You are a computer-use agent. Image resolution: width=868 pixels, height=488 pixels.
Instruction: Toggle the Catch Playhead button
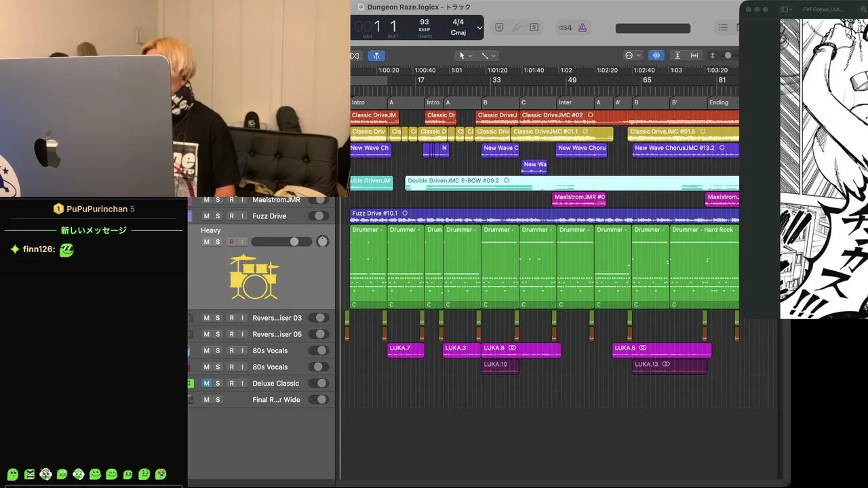377,56
